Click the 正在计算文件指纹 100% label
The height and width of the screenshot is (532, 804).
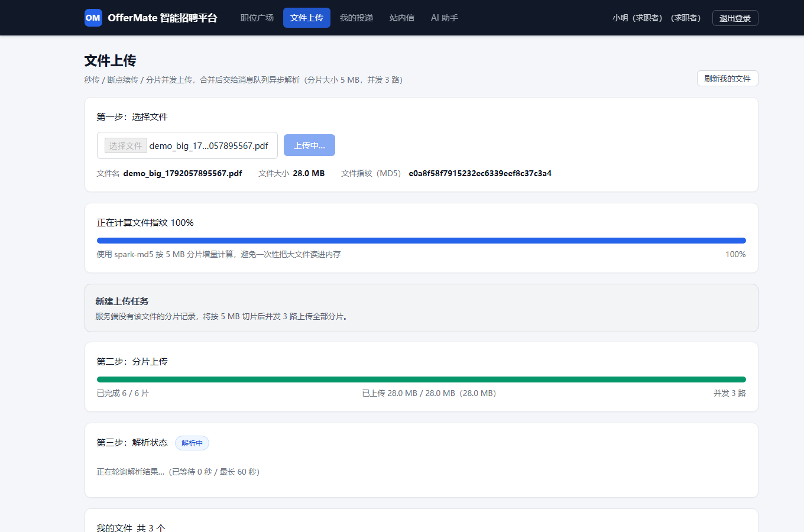point(145,223)
